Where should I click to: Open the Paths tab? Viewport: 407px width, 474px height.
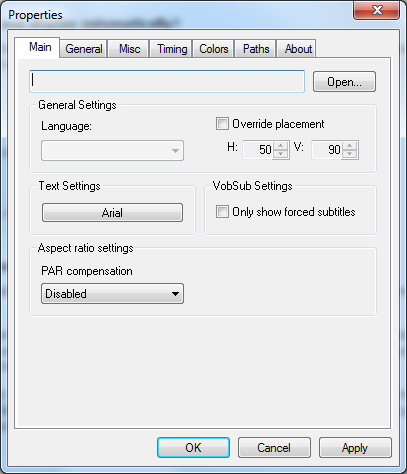tap(256, 49)
